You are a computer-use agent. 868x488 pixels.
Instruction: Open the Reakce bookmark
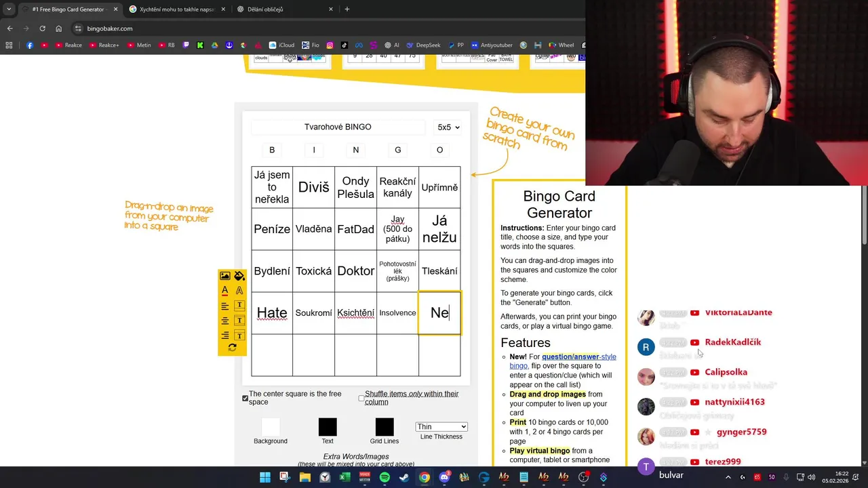(x=68, y=45)
